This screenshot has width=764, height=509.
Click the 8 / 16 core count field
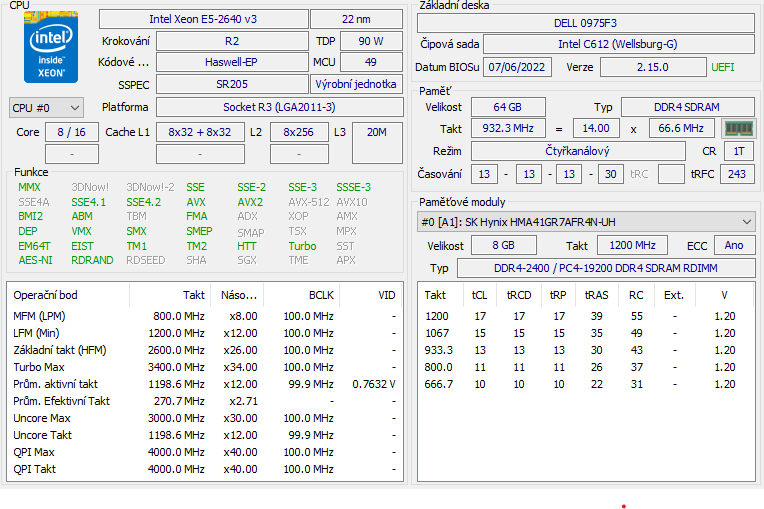(x=72, y=132)
